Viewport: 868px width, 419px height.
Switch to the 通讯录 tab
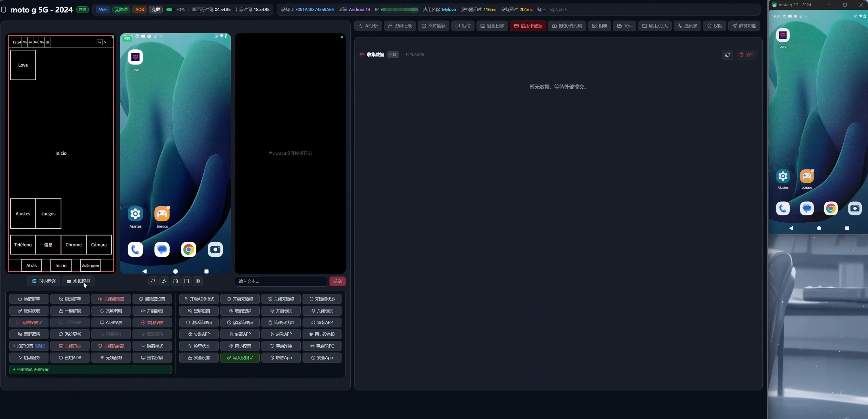coord(687,26)
